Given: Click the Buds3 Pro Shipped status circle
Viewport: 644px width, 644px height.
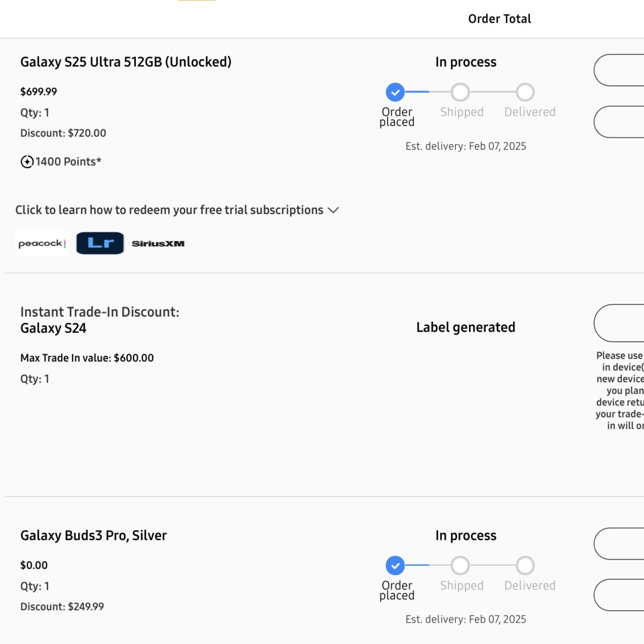Looking at the screenshot, I should (x=460, y=566).
